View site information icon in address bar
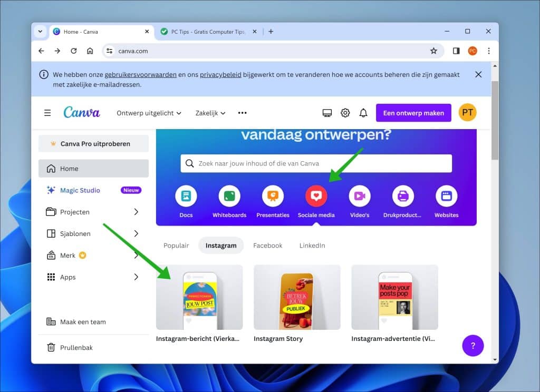 click(110, 51)
